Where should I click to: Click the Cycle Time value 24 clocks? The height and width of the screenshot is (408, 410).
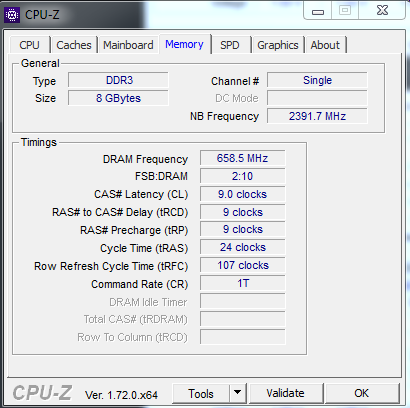coord(243,247)
